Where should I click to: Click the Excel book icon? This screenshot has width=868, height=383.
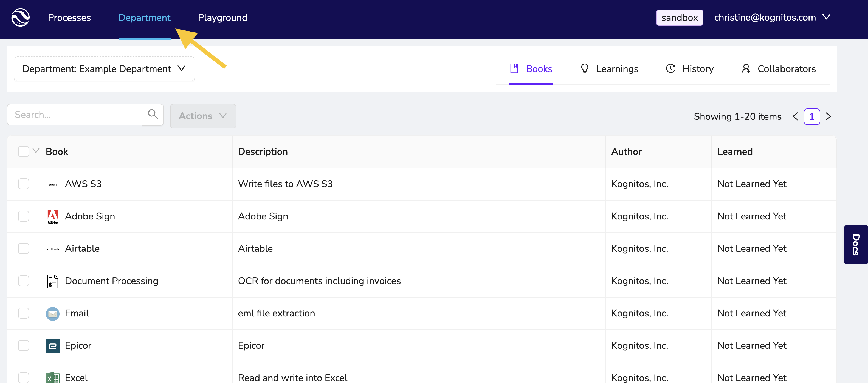[x=53, y=378]
